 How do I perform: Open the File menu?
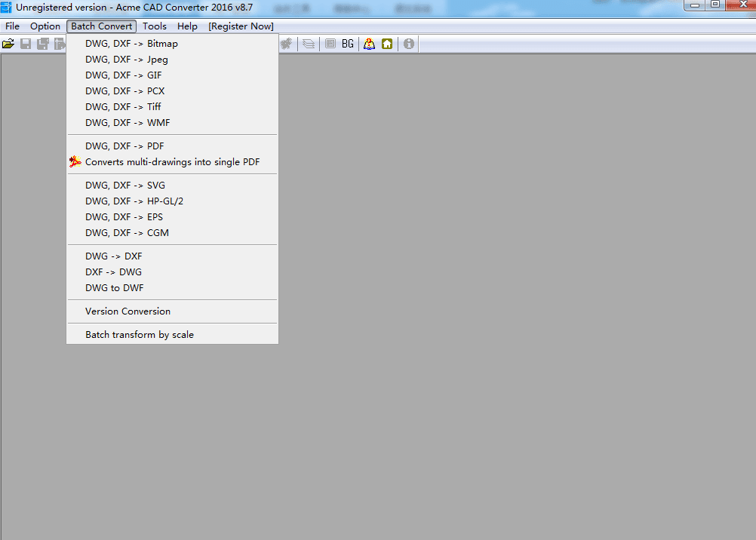coord(12,26)
